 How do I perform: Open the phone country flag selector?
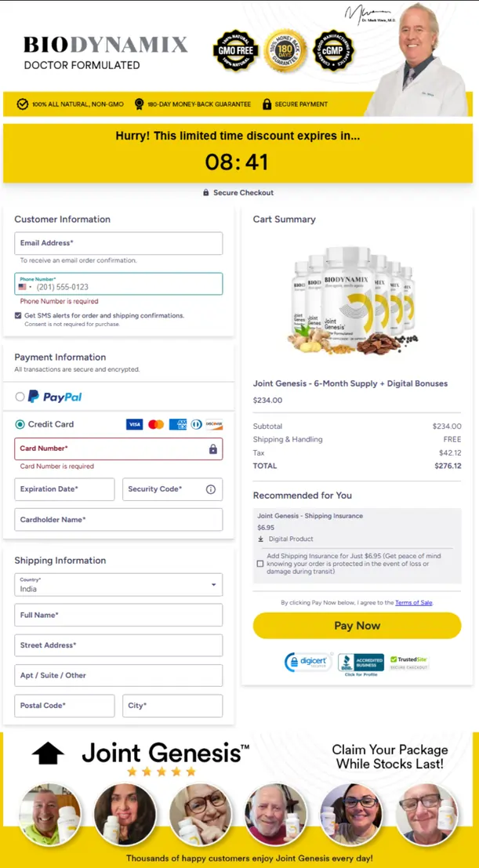(x=25, y=287)
